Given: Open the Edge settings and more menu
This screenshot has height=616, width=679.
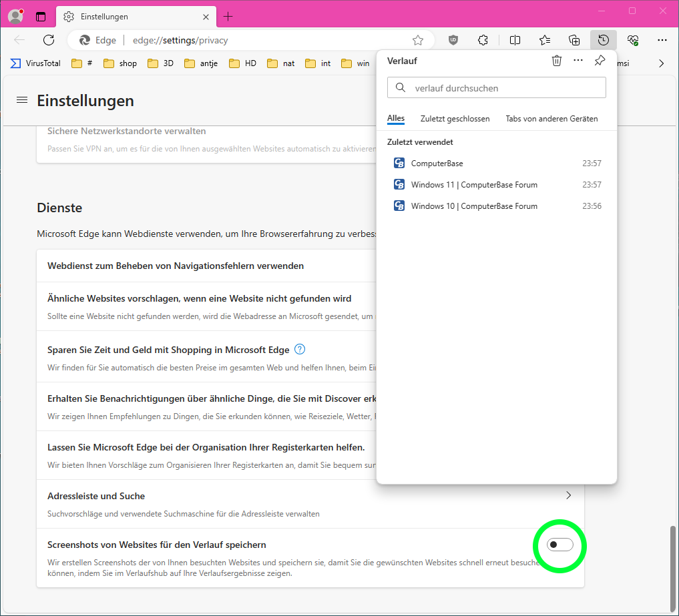Looking at the screenshot, I should click(662, 40).
